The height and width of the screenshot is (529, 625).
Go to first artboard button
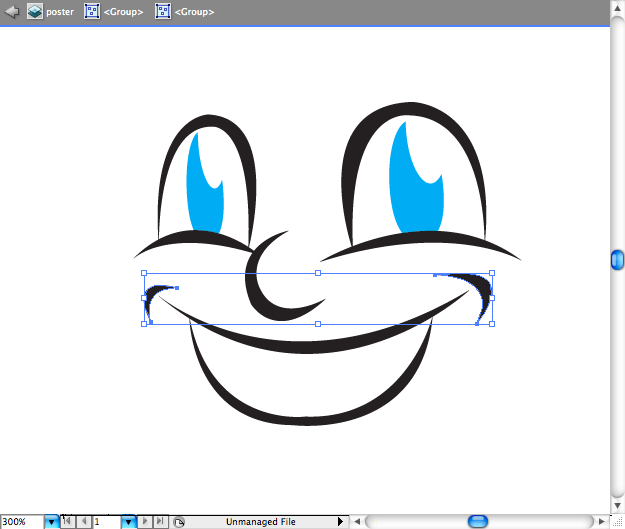pyautogui.click(x=67, y=521)
